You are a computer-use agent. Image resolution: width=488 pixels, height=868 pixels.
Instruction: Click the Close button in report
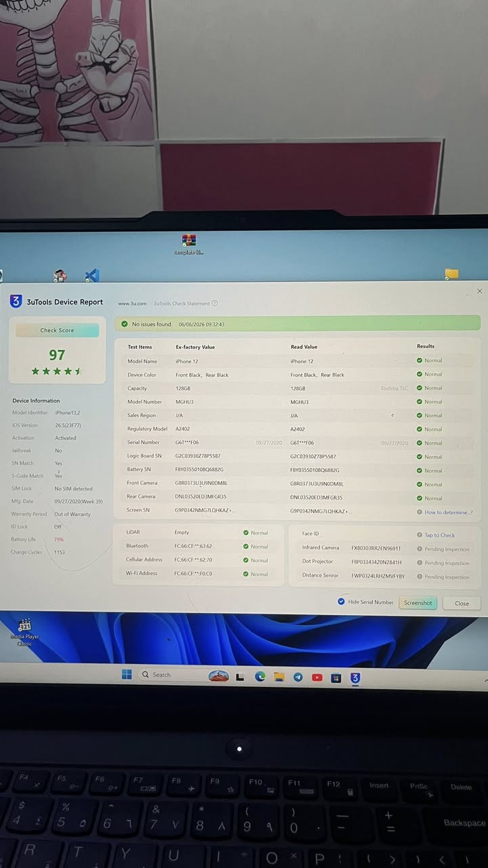(462, 603)
